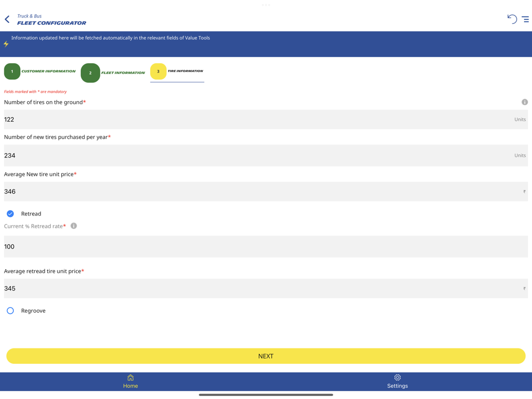Select step 2 green badge
The image size is (532, 399).
(90, 73)
